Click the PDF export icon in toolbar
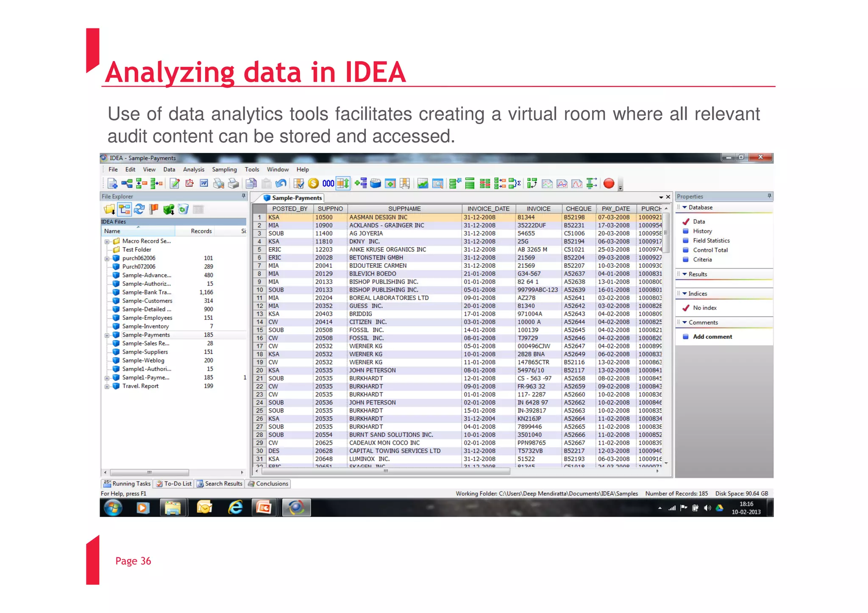The width and height of the screenshot is (868, 613). pos(189,183)
